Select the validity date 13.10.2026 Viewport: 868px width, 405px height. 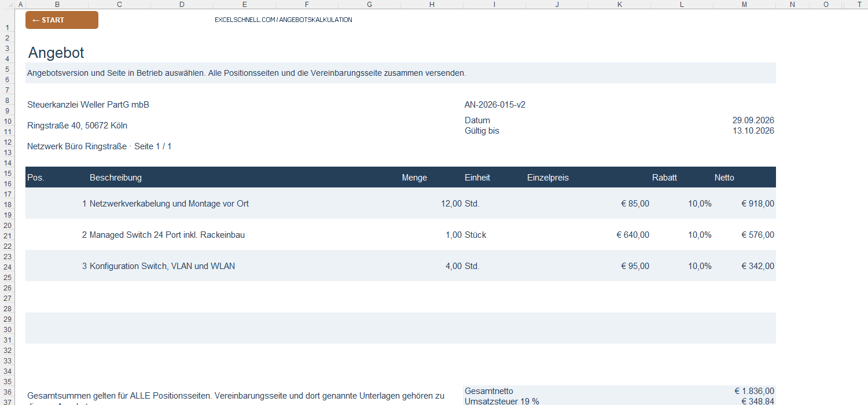(x=753, y=131)
